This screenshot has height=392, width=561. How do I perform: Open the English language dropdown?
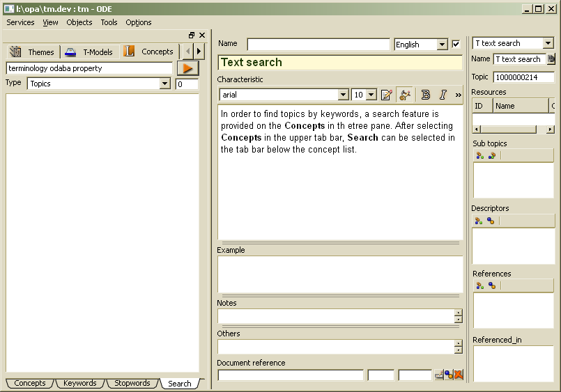(442, 45)
